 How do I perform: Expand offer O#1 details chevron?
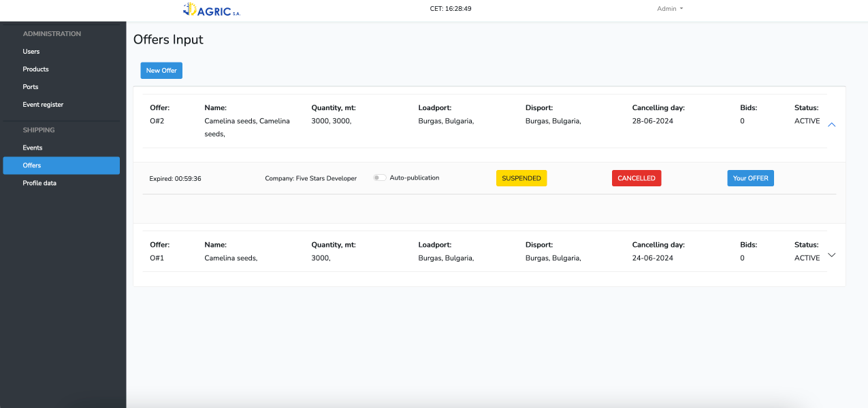831,255
